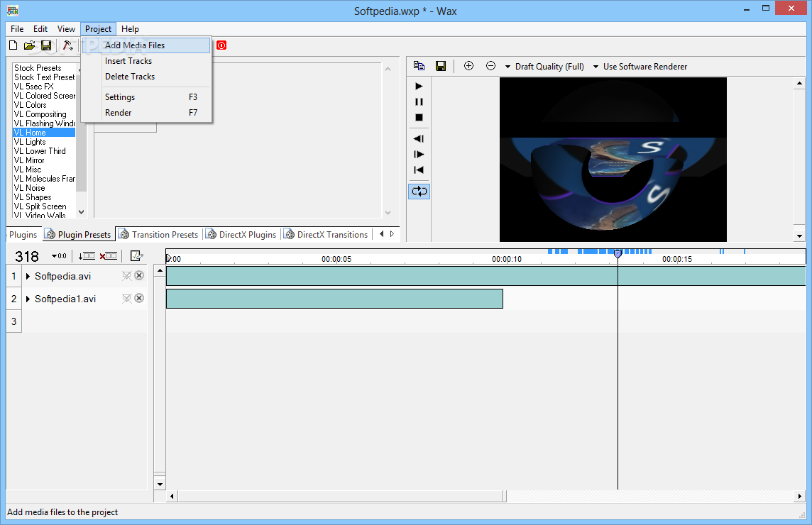Toggle mute icon on Softpedia.avi track
812x525 pixels.
coord(126,276)
